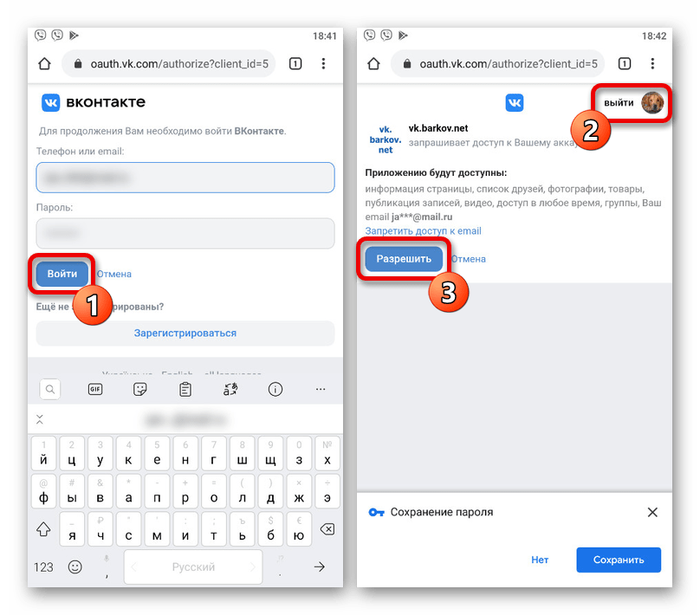
Task: Toggle the keyboard shift key
Action: [43, 529]
